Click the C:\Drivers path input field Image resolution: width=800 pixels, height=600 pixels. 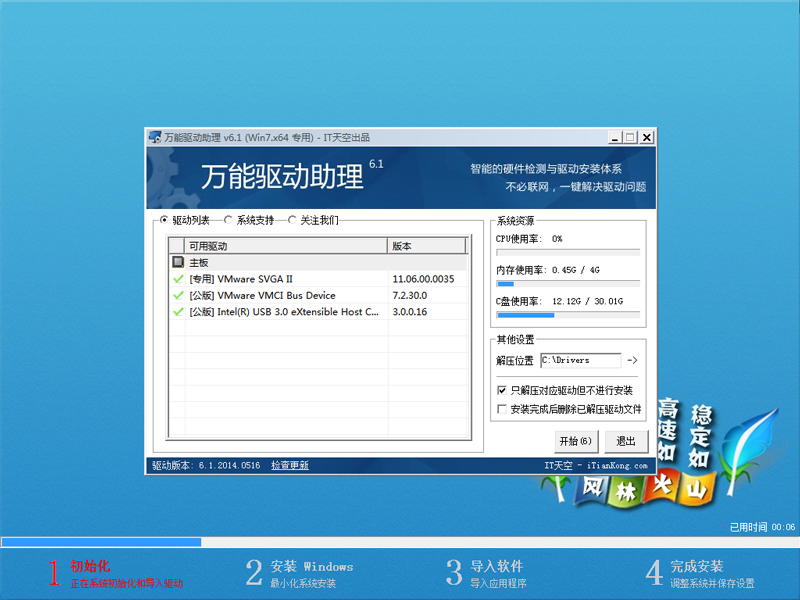581,360
